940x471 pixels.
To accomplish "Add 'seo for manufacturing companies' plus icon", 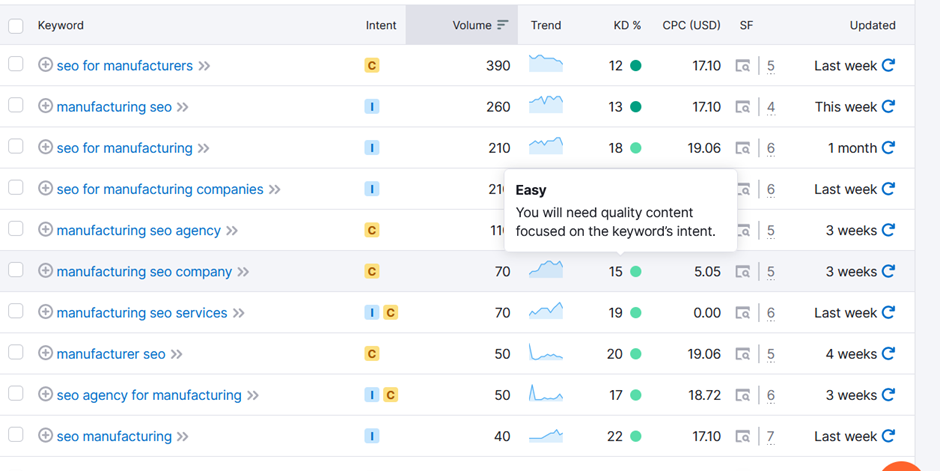I will click(x=46, y=189).
